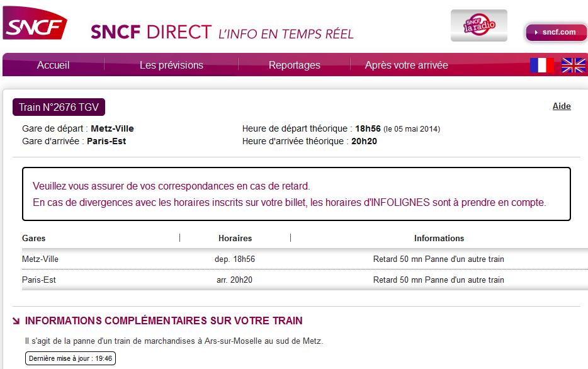This screenshot has height=369, width=588.
Task: Open Les prévisions menu item
Action: click(171, 65)
